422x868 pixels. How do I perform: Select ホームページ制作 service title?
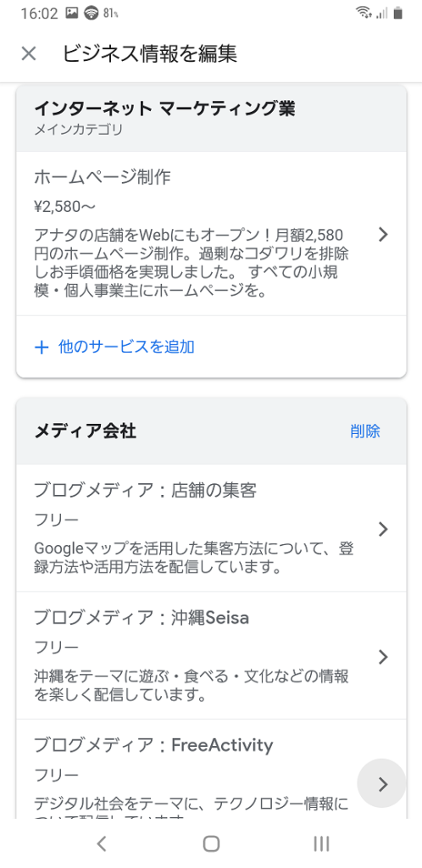(x=103, y=176)
